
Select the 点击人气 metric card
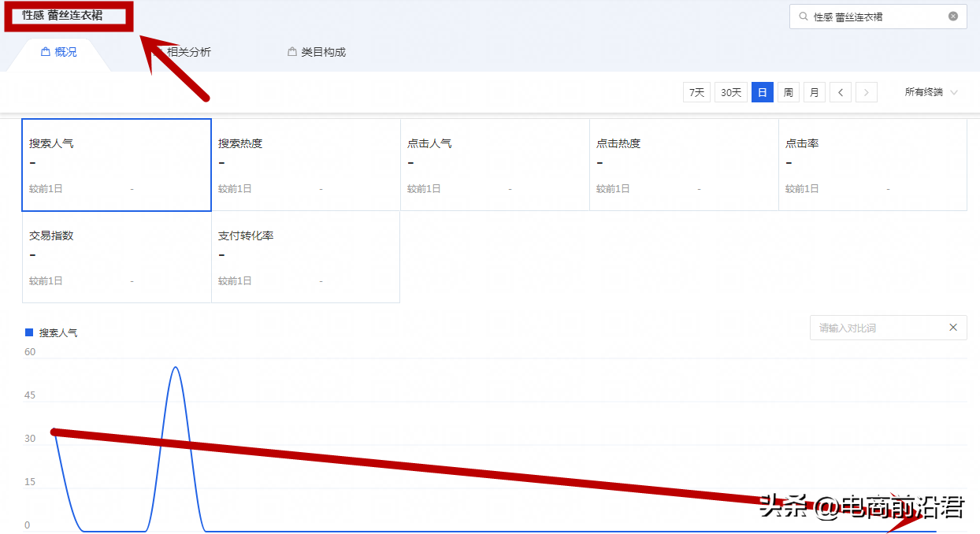[x=495, y=165]
